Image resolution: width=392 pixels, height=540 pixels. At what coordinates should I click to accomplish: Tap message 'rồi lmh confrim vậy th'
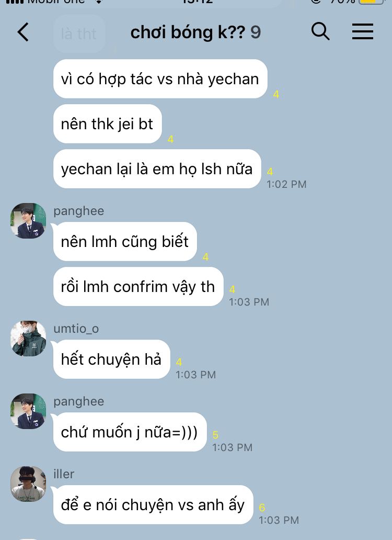(138, 287)
